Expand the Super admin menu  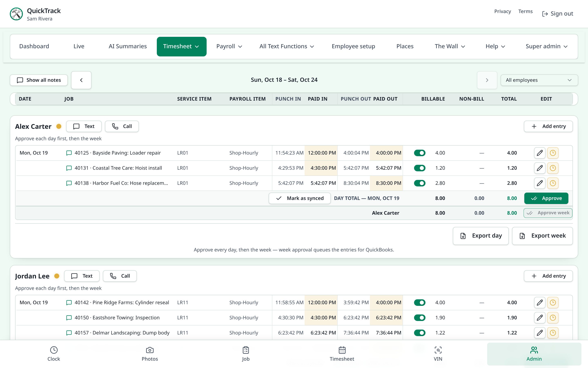tap(546, 46)
